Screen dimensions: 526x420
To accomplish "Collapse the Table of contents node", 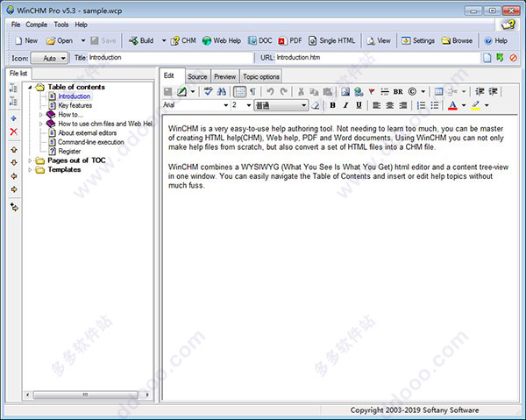I will pyautogui.click(x=30, y=87).
